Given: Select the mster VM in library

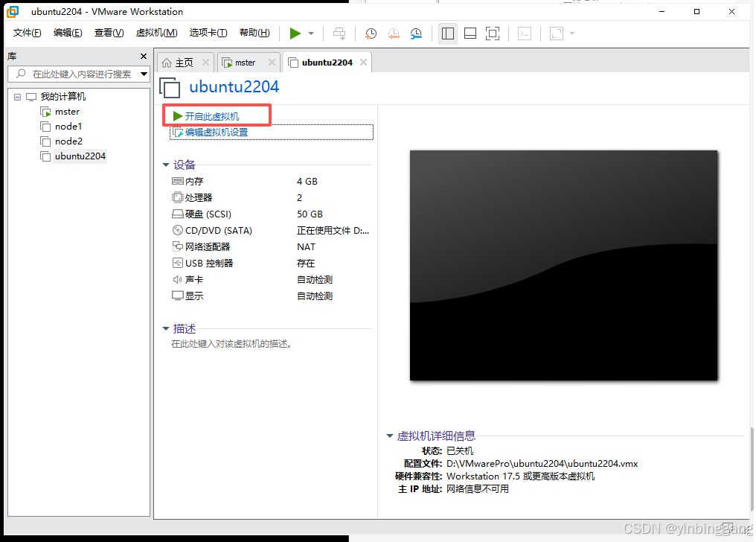Looking at the screenshot, I should (x=67, y=112).
